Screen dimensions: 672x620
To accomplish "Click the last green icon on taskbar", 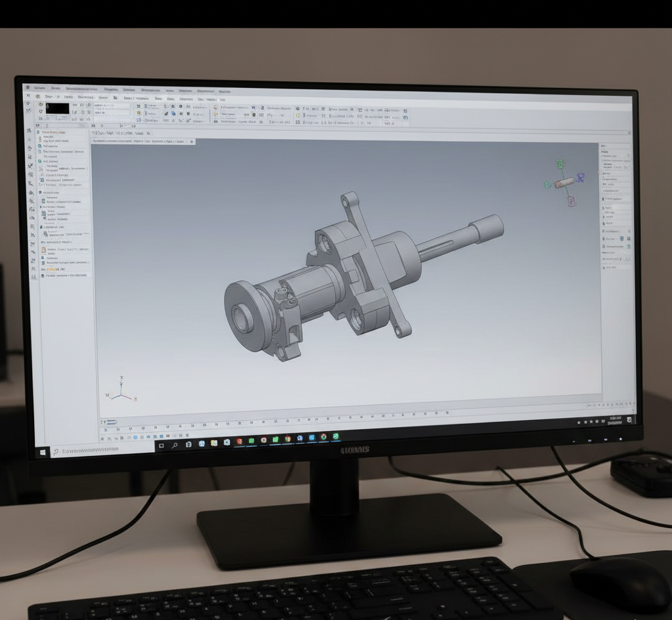I will coord(336,436).
